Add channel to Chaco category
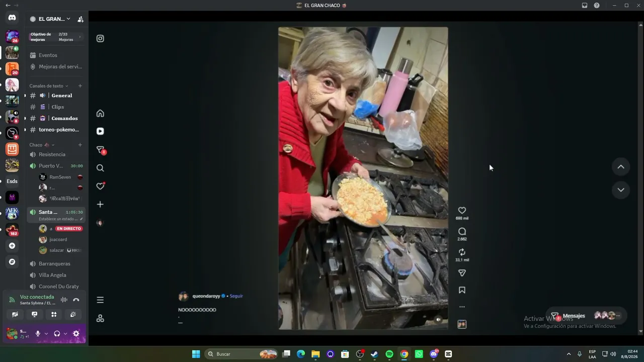Image resolution: width=644 pixels, height=362 pixels. [80, 145]
